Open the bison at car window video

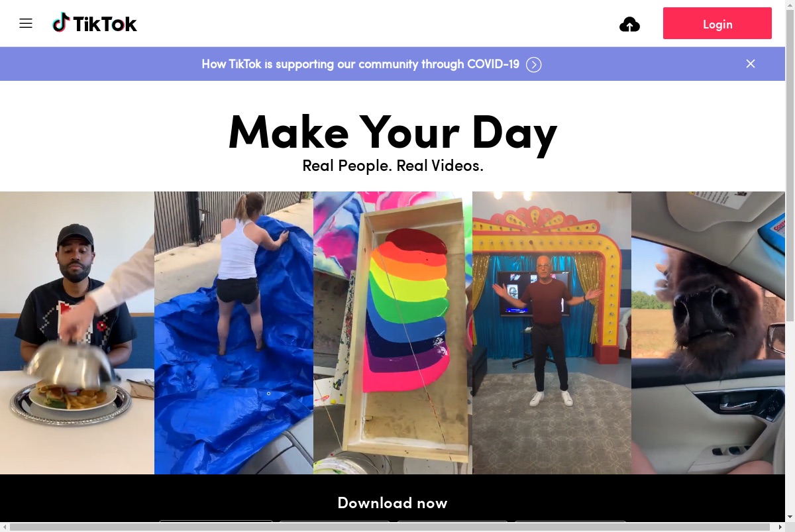708,333
